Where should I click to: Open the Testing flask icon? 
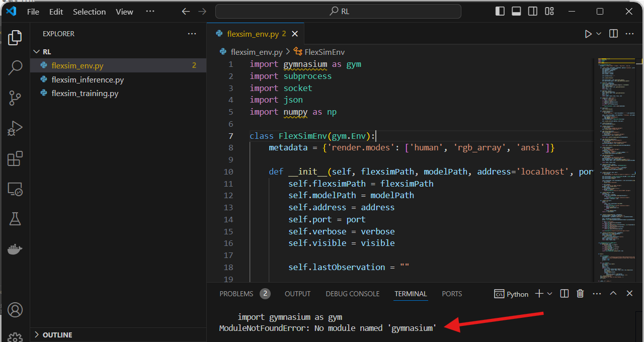[15, 219]
